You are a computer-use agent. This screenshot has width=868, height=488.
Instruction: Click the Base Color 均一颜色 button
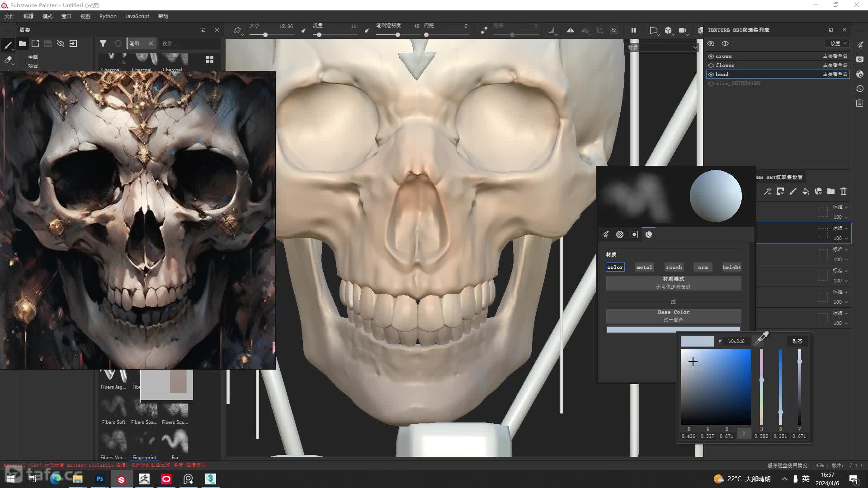673,316
